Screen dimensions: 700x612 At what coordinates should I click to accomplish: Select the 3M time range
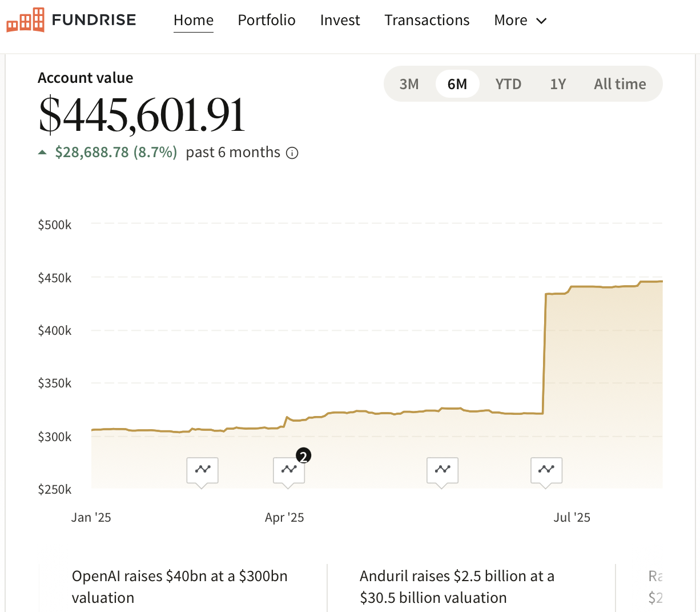409,84
